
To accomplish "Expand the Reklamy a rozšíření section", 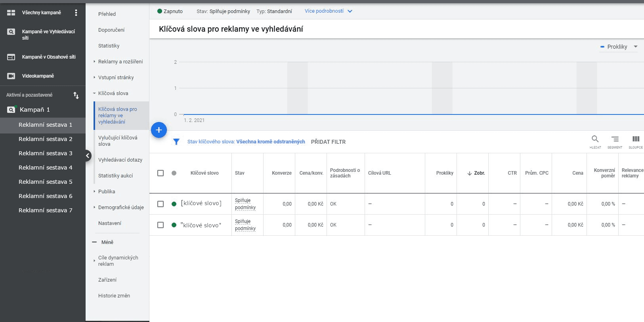I will click(x=120, y=62).
